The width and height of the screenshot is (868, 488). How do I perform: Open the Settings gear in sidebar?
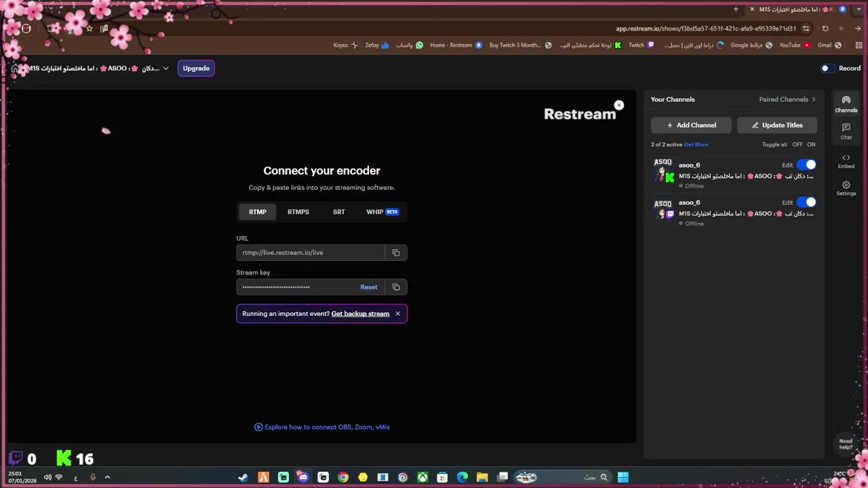[846, 188]
